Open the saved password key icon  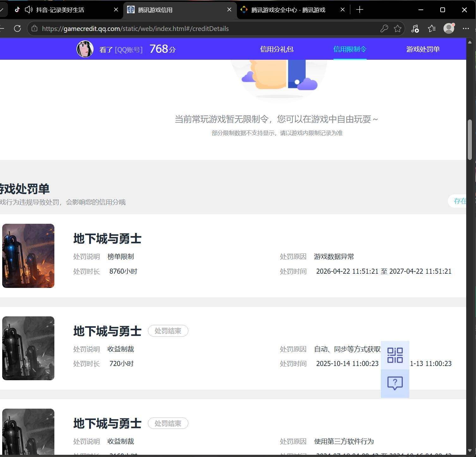pyautogui.click(x=384, y=28)
